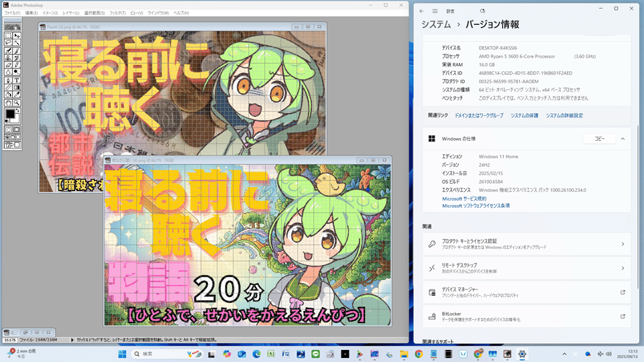Click the taskbar 検索 box
Screen dimensions: 644x362
pos(168,354)
